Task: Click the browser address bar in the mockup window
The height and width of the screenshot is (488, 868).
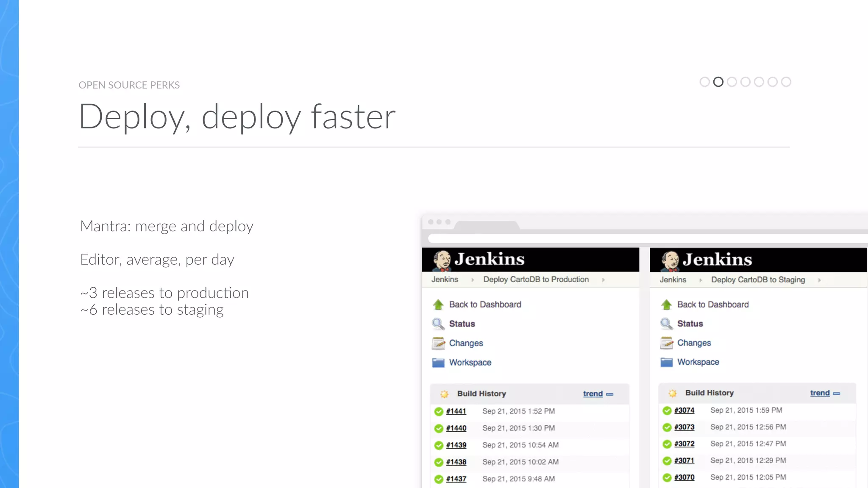Action: tap(648, 238)
